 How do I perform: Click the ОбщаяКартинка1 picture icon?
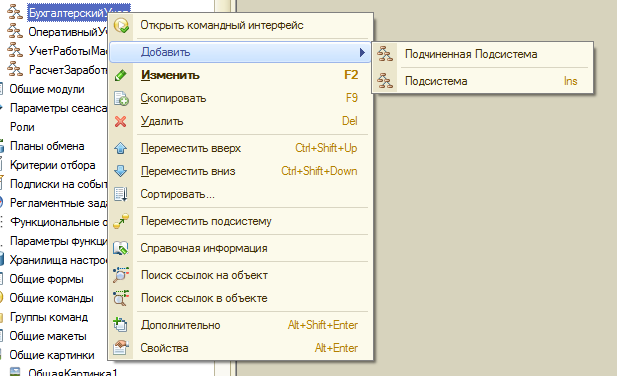[15, 372]
